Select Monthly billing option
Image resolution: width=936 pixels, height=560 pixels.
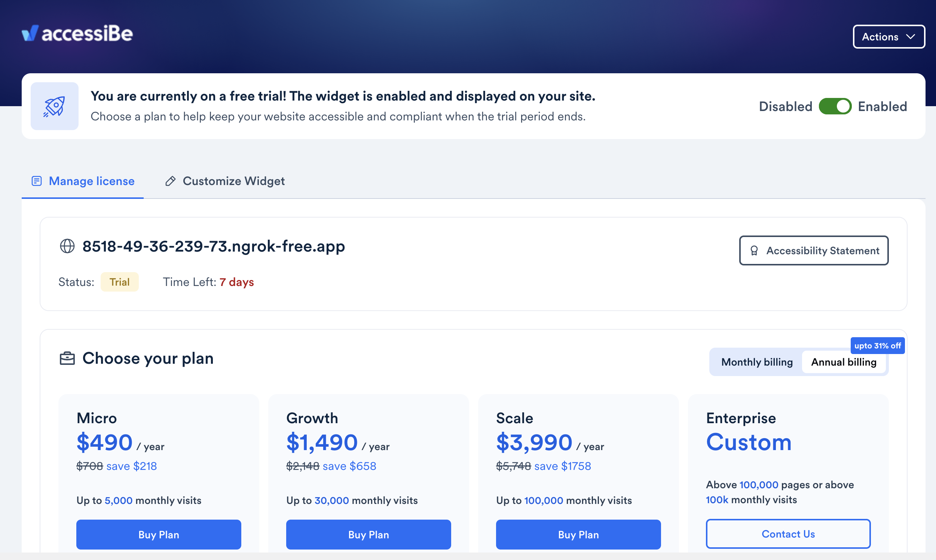pos(757,362)
